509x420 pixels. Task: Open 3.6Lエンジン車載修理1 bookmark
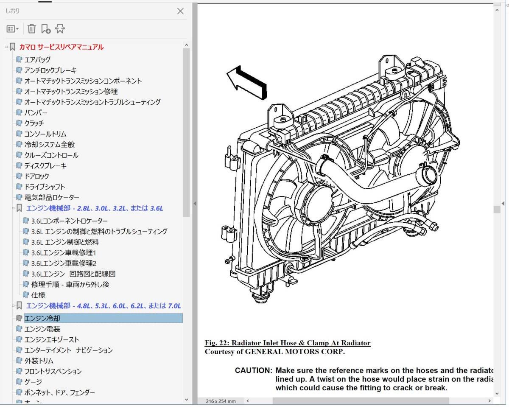tap(64, 252)
